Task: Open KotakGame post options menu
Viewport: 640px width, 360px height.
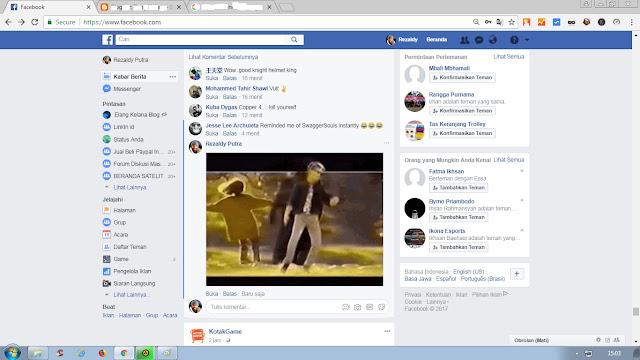Action: tap(387, 331)
